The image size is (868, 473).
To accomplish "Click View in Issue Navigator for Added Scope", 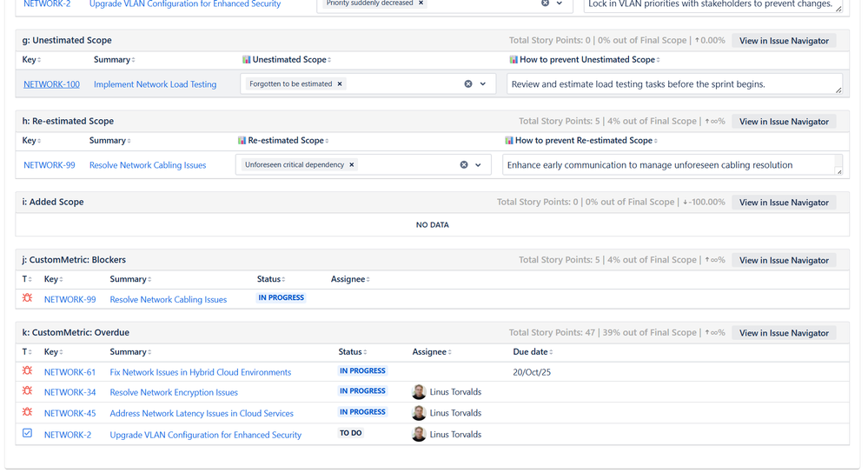I will [784, 203].
